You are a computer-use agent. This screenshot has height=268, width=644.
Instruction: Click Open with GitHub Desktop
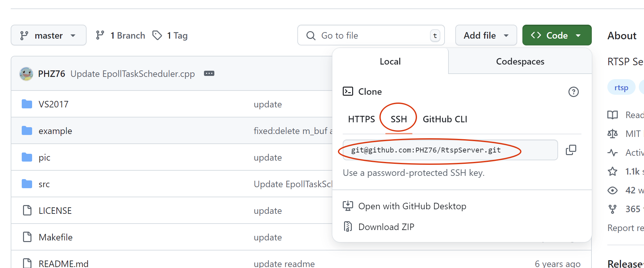(x=412, y=206)
